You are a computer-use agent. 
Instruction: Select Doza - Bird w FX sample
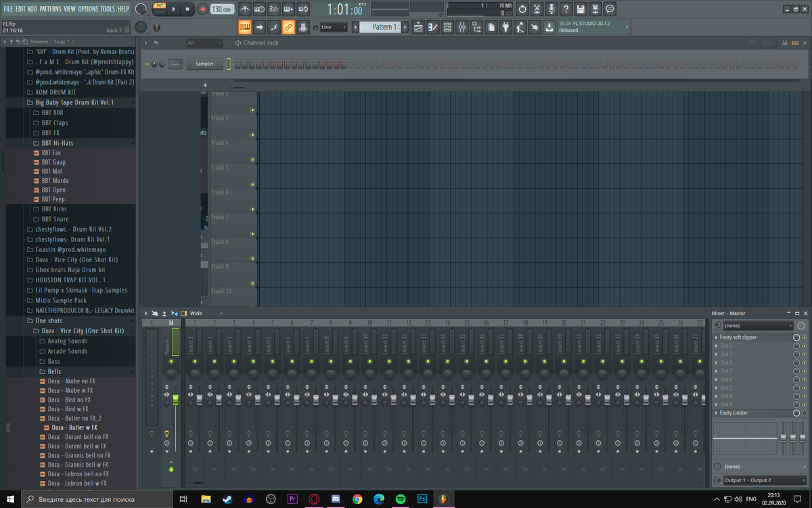(68, 409)
